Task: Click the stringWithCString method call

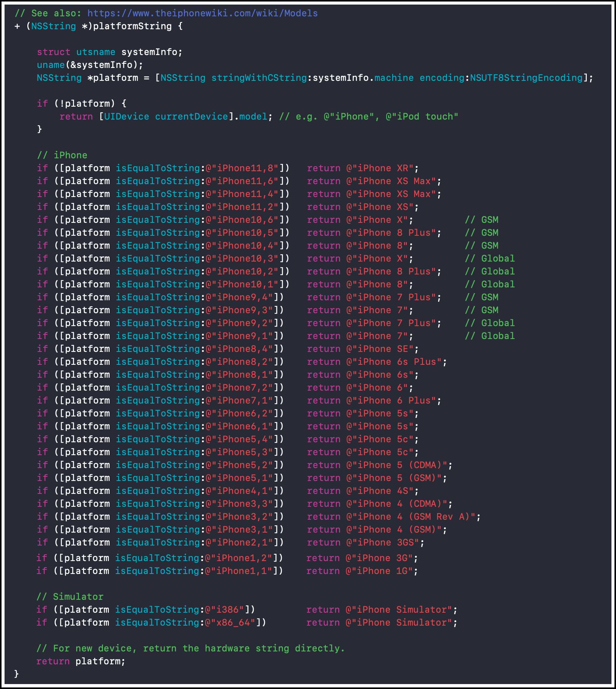Action: pos(259,78)
